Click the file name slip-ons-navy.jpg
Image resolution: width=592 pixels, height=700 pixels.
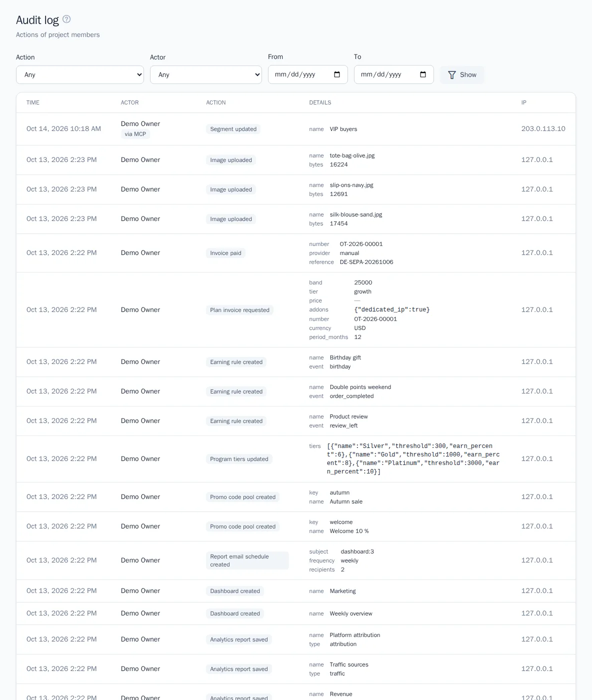351,185
